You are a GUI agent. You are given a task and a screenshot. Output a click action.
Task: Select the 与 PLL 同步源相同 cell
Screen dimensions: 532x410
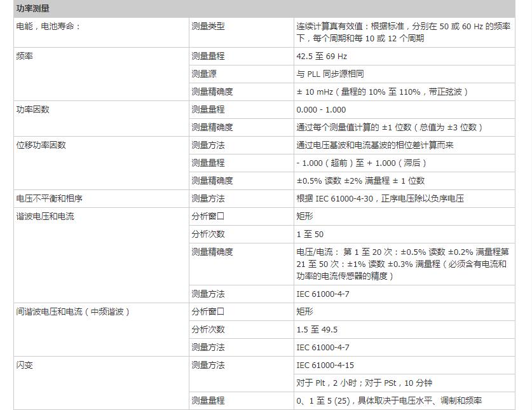click(x=331, y=74)
